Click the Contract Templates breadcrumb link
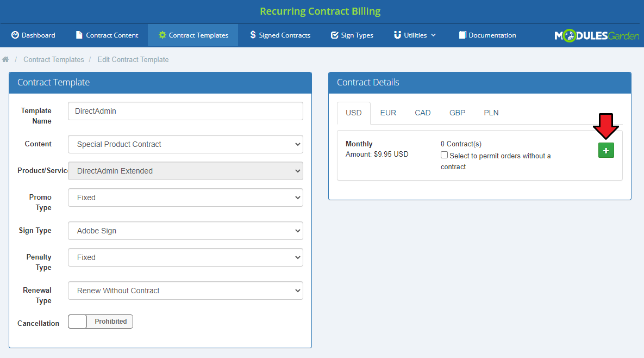The height and width of the screenshot is (358, 644). coord(54,60)
